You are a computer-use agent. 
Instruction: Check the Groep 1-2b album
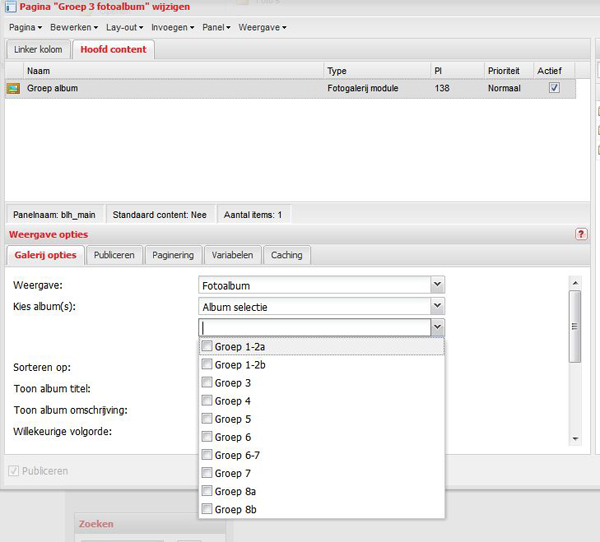click(x=207, y=364)
